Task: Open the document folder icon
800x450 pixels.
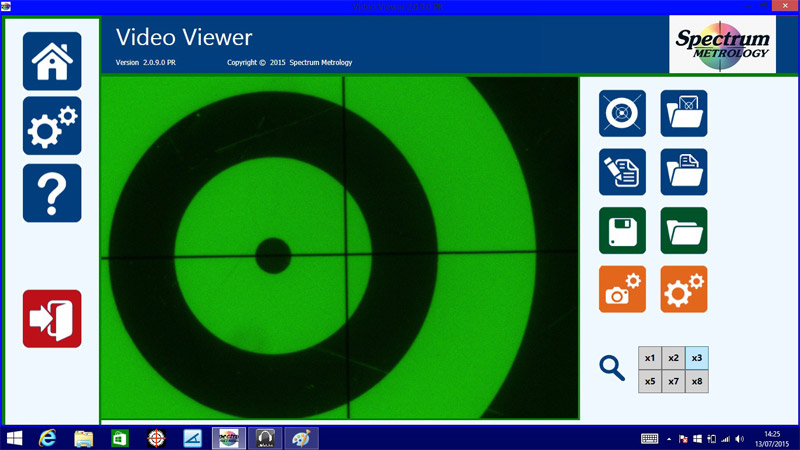Action: click(x=684, y=172)
